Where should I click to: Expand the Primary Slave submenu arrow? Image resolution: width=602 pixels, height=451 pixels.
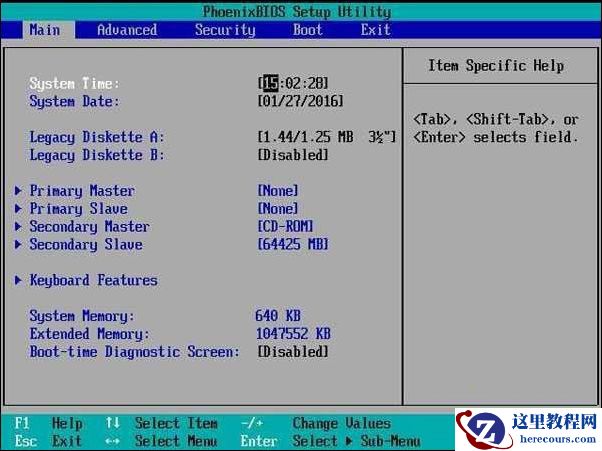coord(19,209)
